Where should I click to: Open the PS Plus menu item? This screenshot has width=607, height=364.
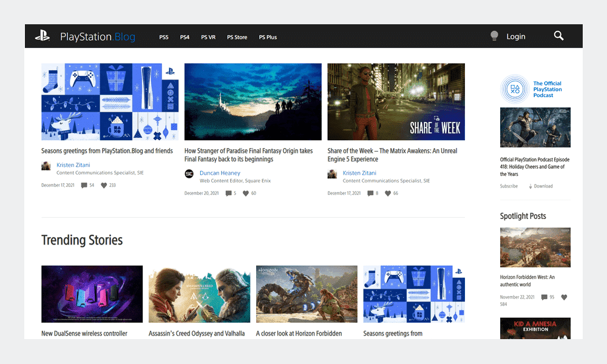268,37
